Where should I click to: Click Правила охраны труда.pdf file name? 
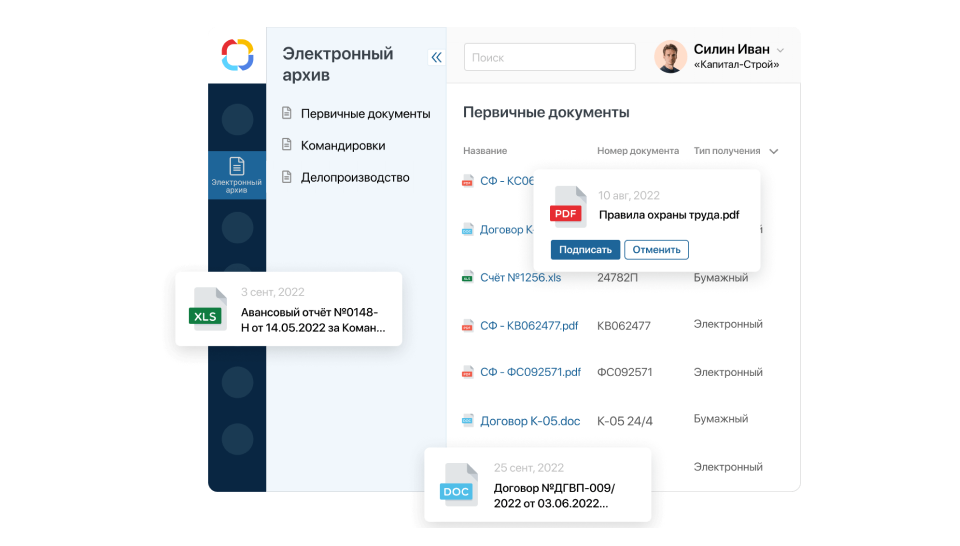[669, 215]
